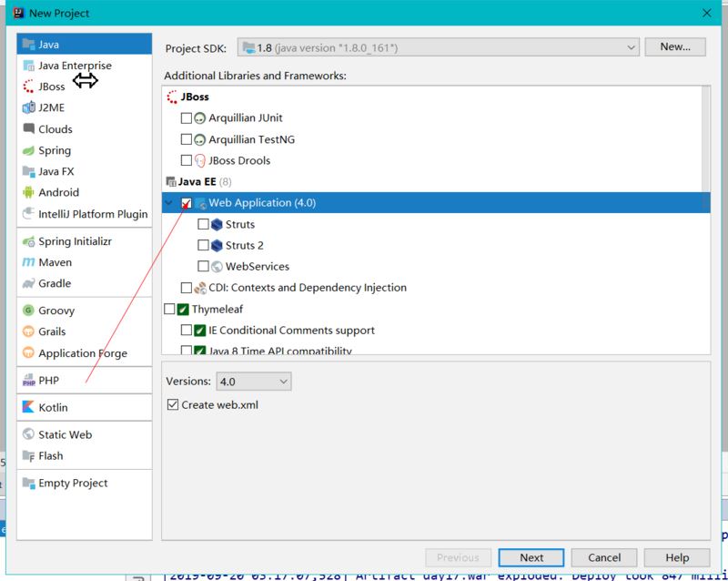Click the New... SDK button
728x581 pixels.
[x=675, y=46]
